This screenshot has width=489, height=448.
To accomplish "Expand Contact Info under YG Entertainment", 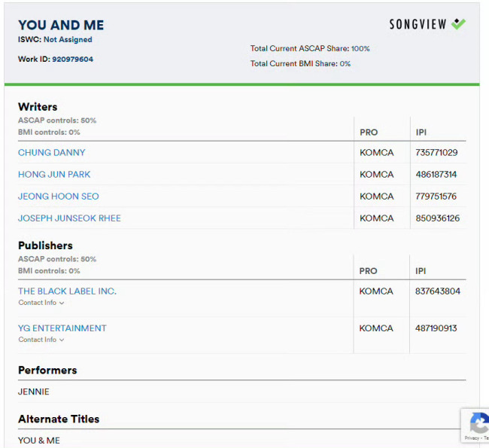I will pos(41,340).
